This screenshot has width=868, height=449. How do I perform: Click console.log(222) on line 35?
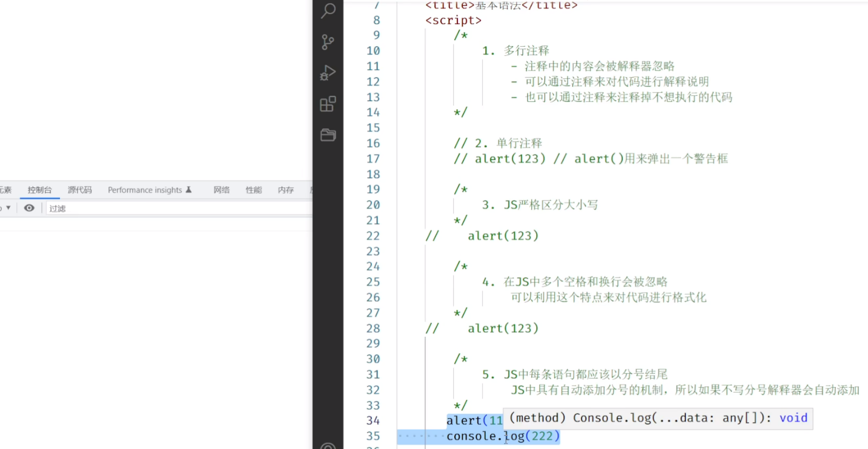click(x=503, y=436)
